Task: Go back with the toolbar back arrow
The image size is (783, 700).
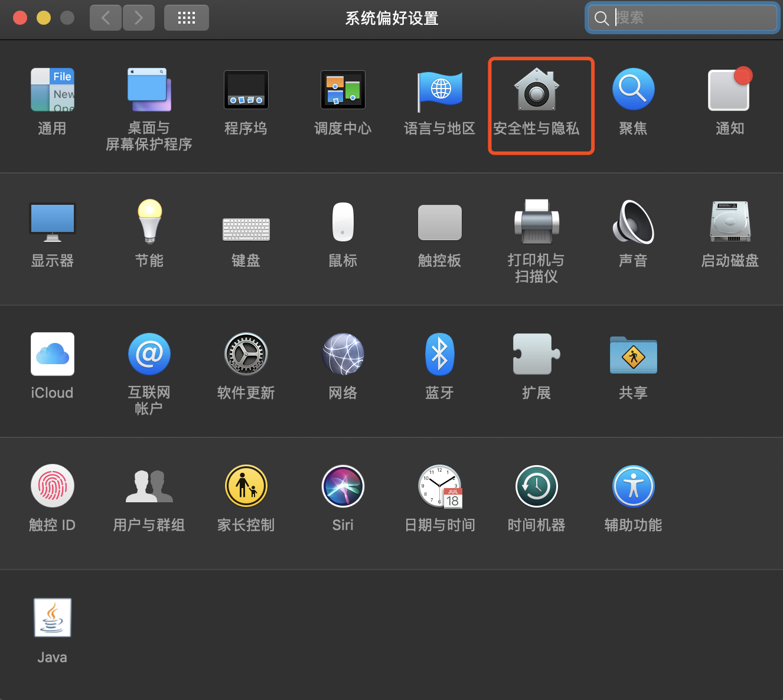Action: pyautogui.click(x=106, y=18)
